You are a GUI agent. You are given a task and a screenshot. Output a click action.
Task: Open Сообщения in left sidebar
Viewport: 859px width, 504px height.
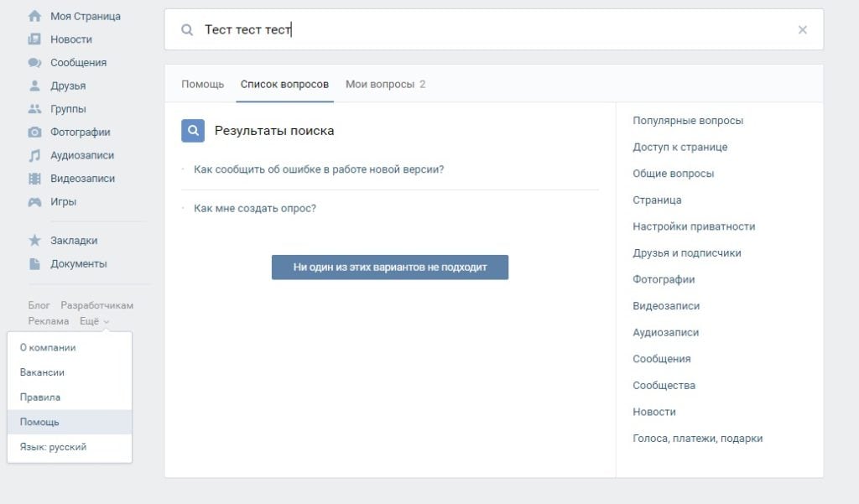tap(78, 62)
